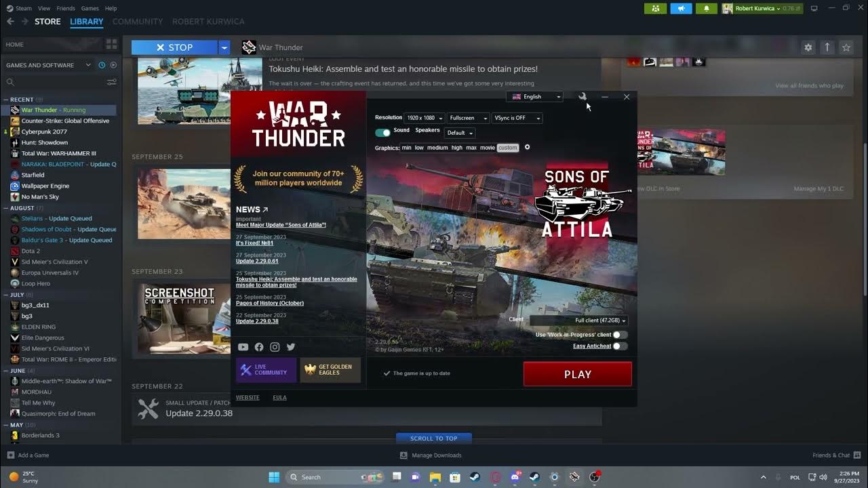This screenshot has height=488, width=868.
Task: Open the Steam Games menu
Action: (90, 8)
